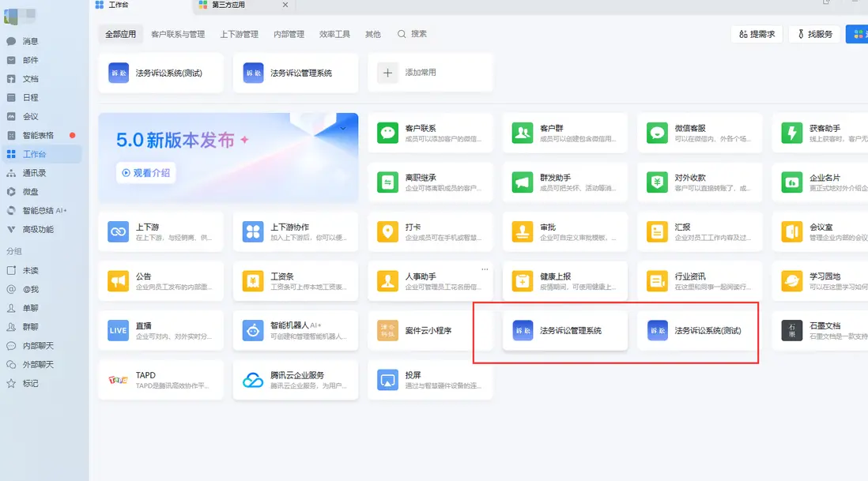
Task: Open 通讯录 contacts in sidebar
Action: 34,173
